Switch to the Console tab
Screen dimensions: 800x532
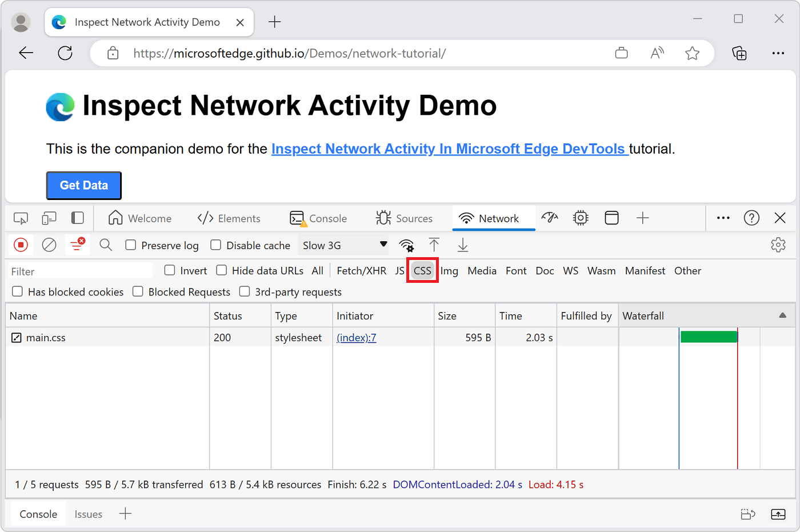(319, 218)
